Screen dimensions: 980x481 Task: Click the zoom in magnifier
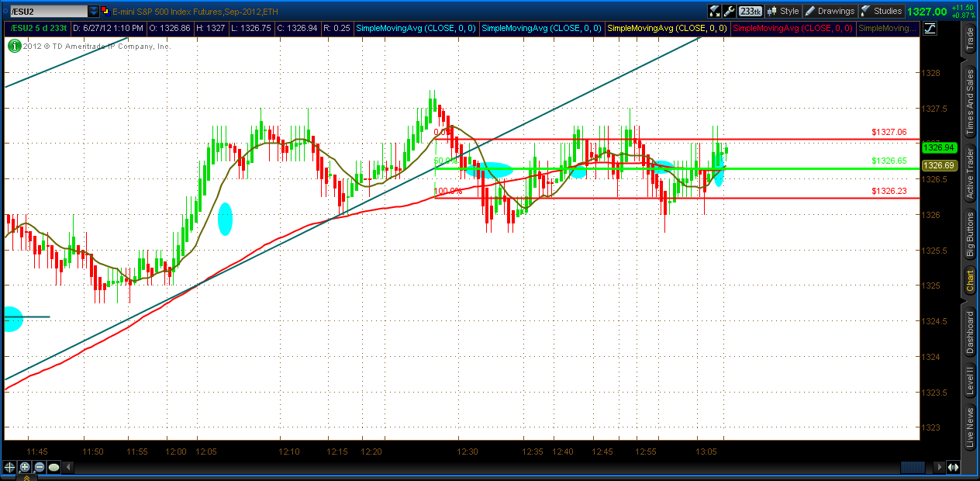coord(24,468)
